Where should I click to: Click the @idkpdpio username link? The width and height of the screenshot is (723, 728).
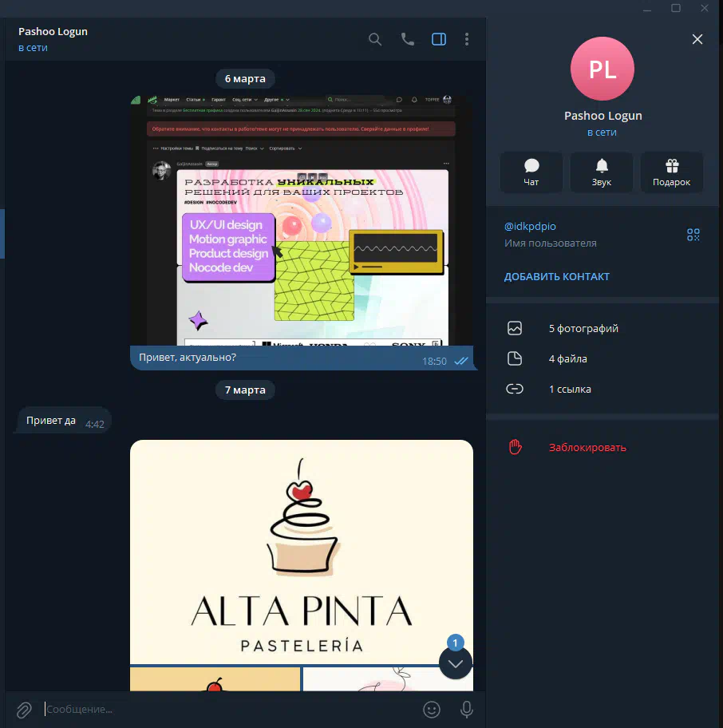click(x=530, y=227)
